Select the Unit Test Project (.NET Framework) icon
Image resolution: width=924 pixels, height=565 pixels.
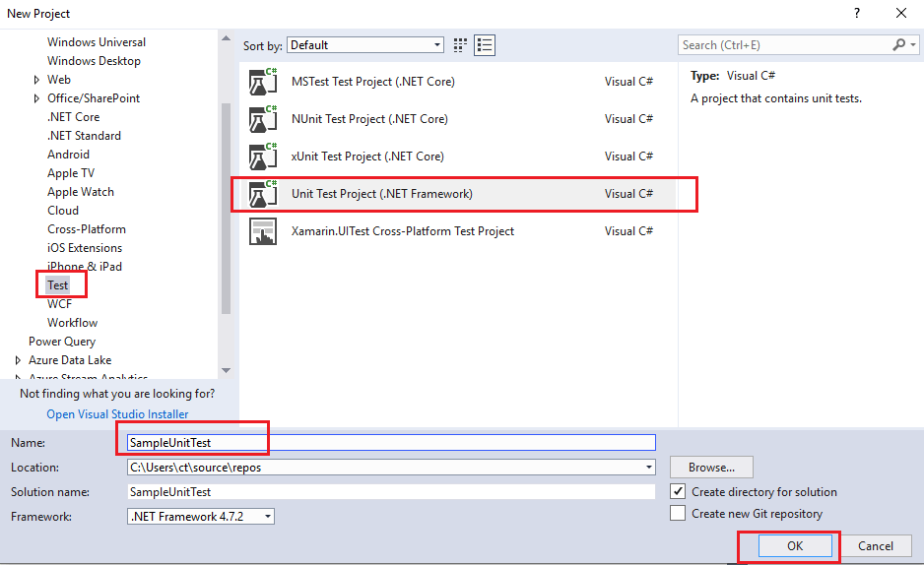point(263,194)
